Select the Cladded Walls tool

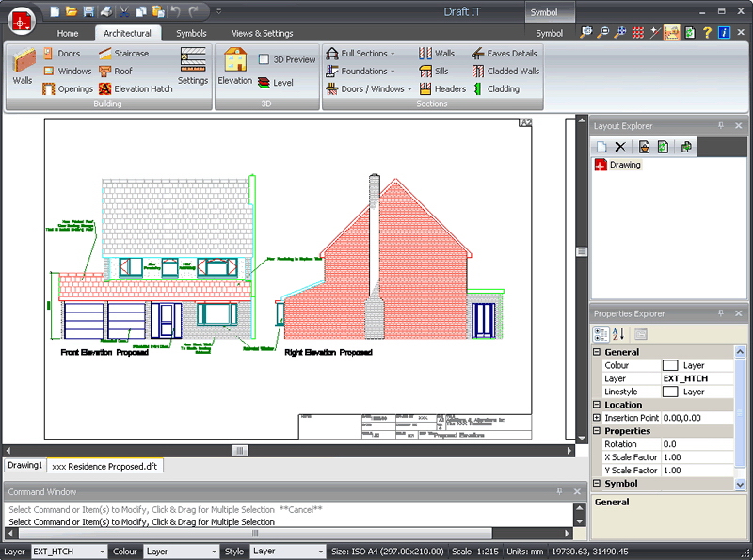(505, 71)
